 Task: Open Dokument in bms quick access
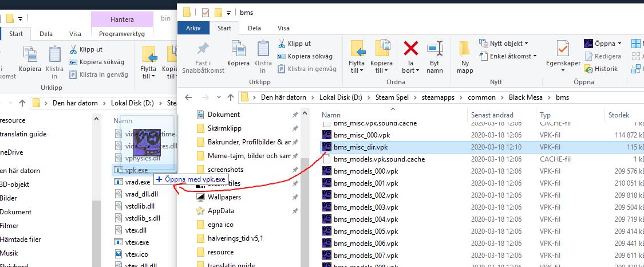tap(224, 114)
